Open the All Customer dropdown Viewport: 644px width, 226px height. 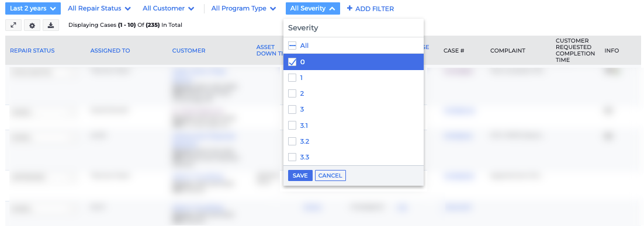(x=169, y=8)
